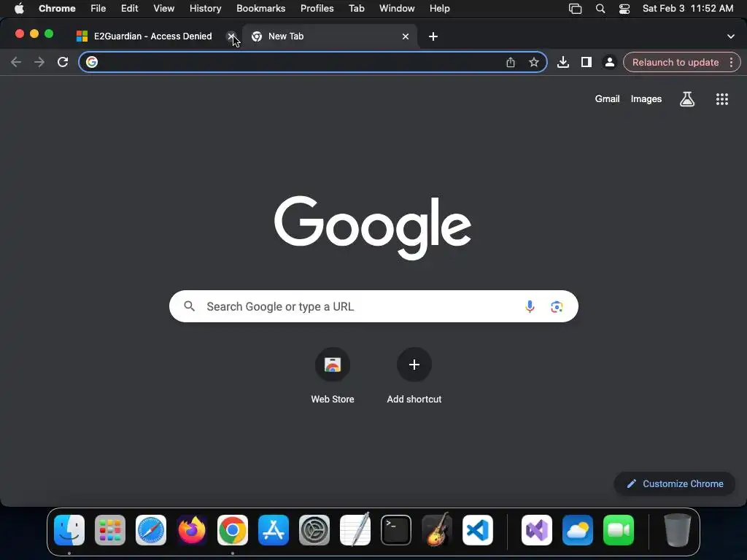The height and width of the screenshot is (560, 747).
Task: Open the Edit menu
Action: (130, 8)
